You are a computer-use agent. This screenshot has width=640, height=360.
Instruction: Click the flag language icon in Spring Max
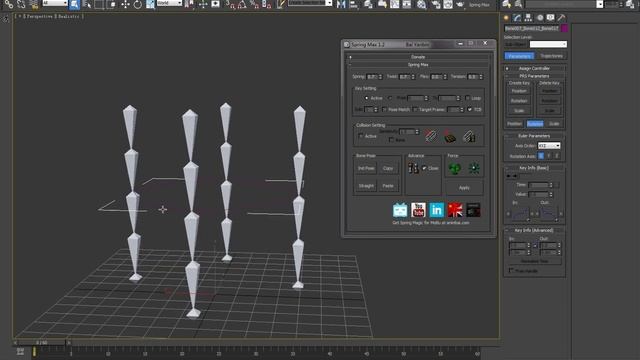[455, 210]
